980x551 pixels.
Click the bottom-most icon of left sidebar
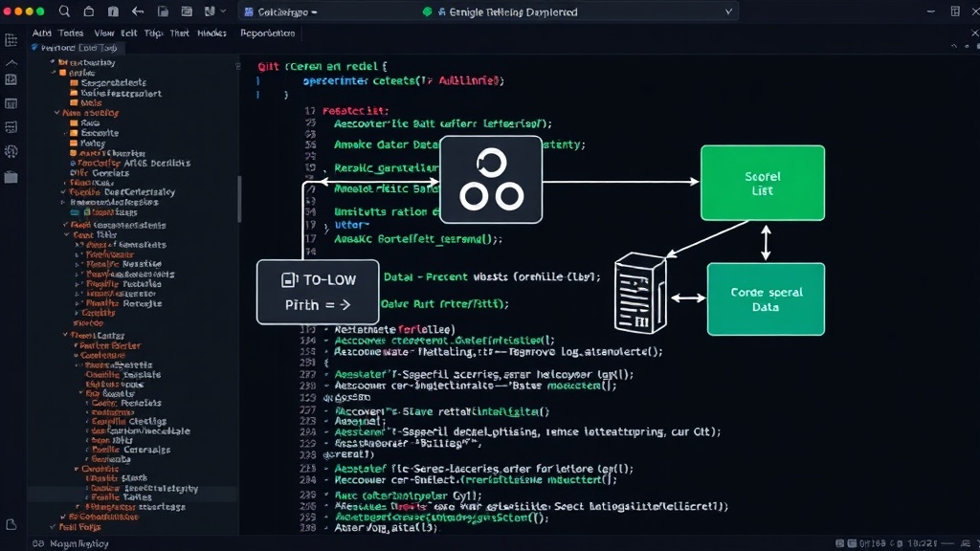click(x=11, y=525)
